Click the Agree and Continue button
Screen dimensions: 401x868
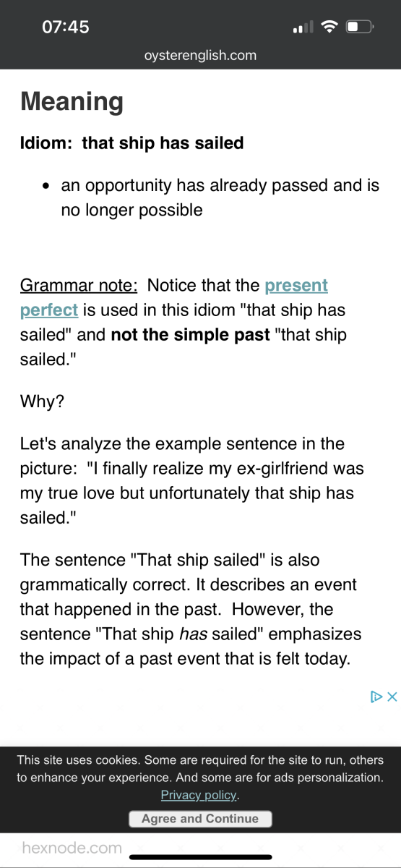pyautogui.click(x=200, y=819)
